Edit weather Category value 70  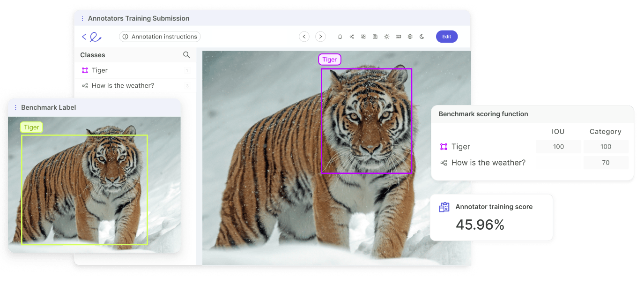[606, 163]
